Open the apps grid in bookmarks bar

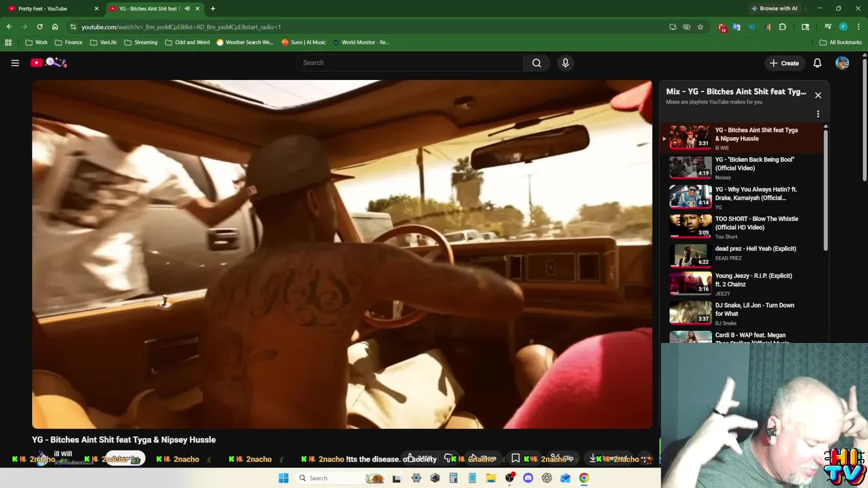tap(8, 42)
